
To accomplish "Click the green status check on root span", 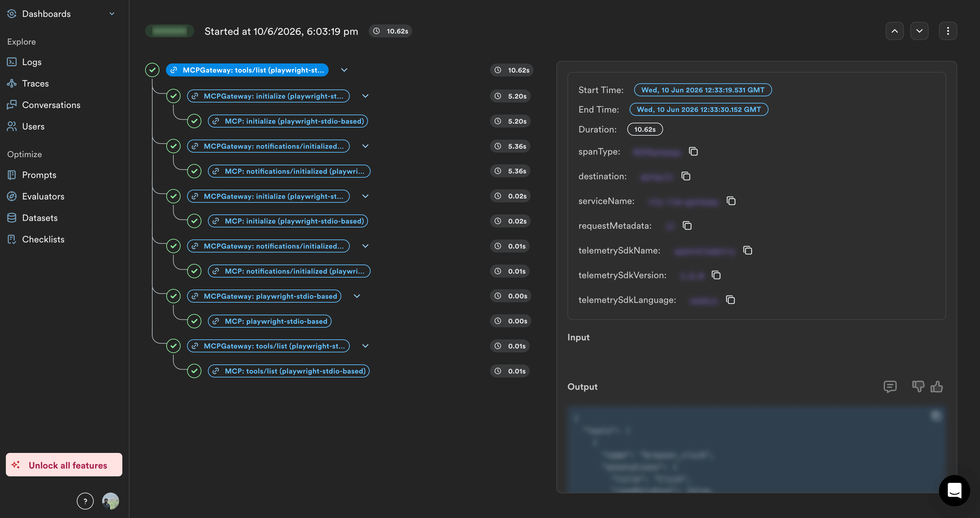I will tap(152, 70).
